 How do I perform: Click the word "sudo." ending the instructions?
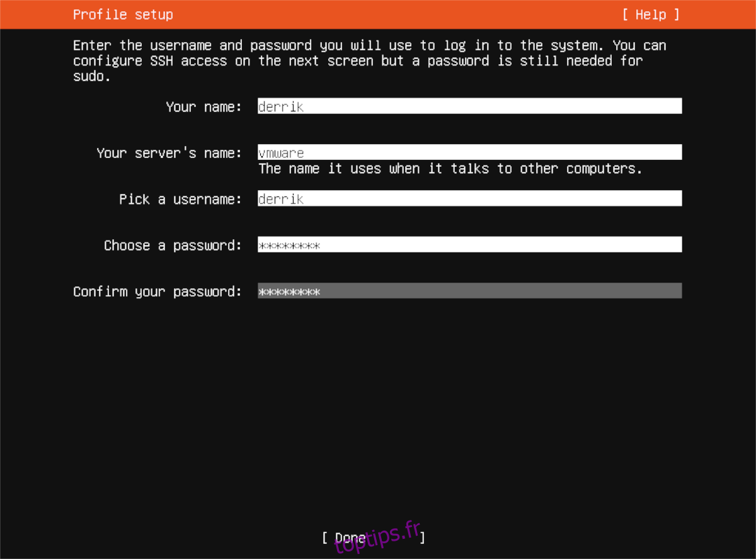pos(92,77)
